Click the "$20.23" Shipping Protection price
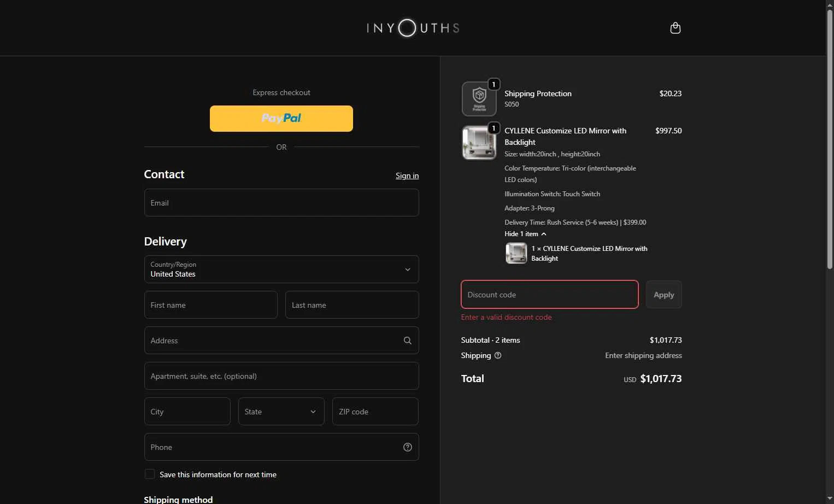Screen dimensions: 834x504 point(671,93)
